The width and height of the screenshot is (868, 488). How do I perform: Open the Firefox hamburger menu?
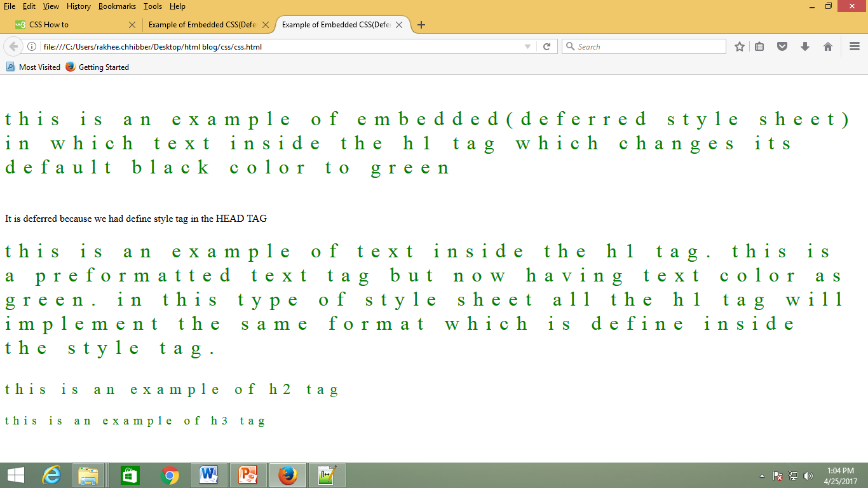[x=854, y=46]
